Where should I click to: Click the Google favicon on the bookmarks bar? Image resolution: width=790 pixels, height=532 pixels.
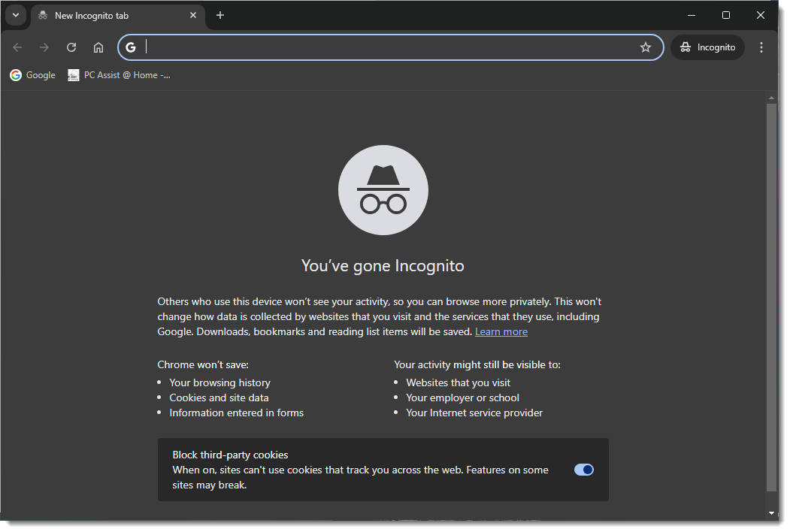[x=14, y=74]
